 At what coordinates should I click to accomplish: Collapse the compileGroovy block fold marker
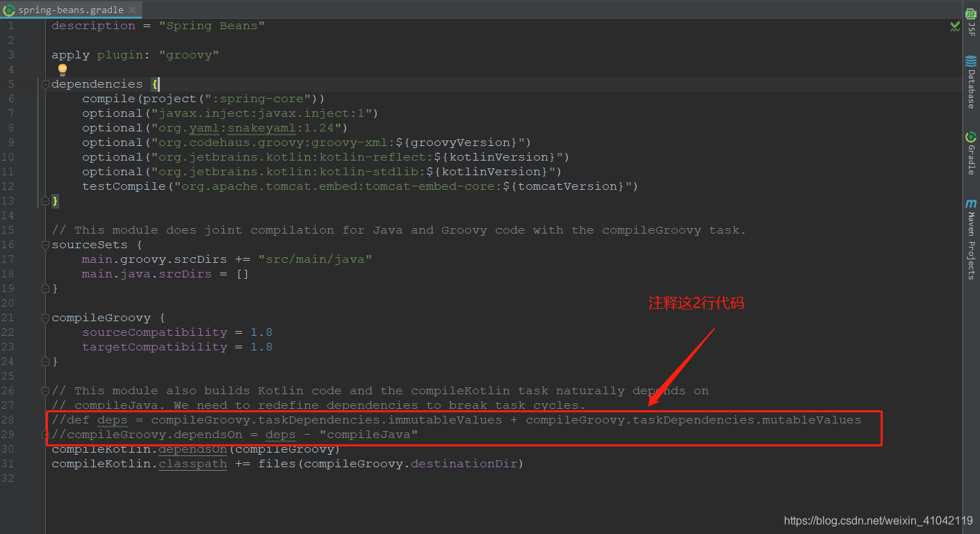[x=45, y=318]
